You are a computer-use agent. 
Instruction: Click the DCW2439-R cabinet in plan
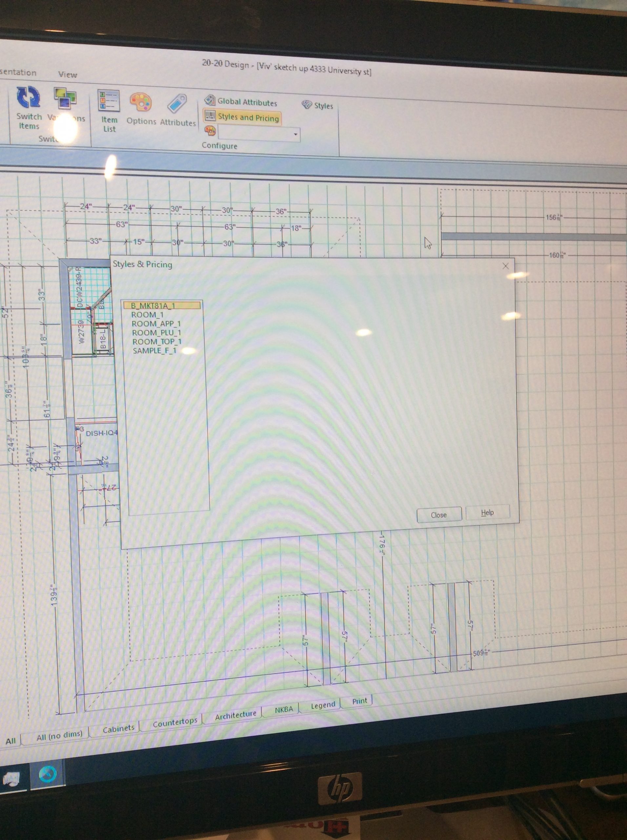coord(79,287)
